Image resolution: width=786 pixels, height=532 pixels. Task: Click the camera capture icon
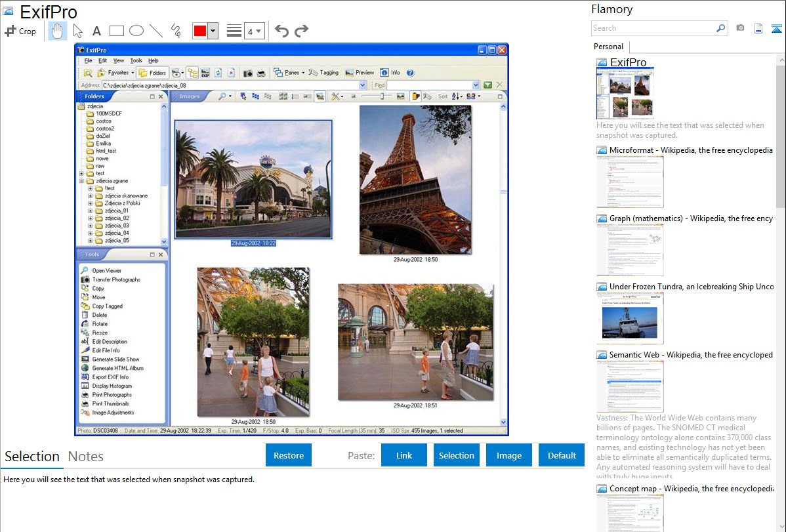740,28
